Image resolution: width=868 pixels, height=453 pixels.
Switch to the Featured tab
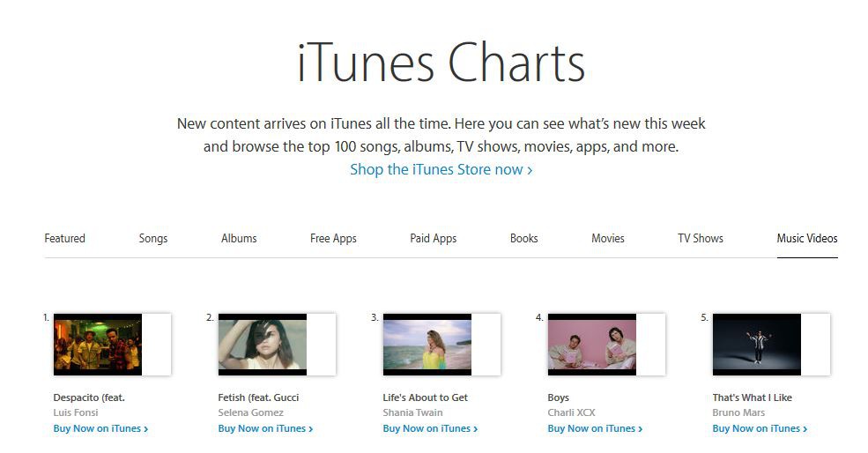[65, 238]
